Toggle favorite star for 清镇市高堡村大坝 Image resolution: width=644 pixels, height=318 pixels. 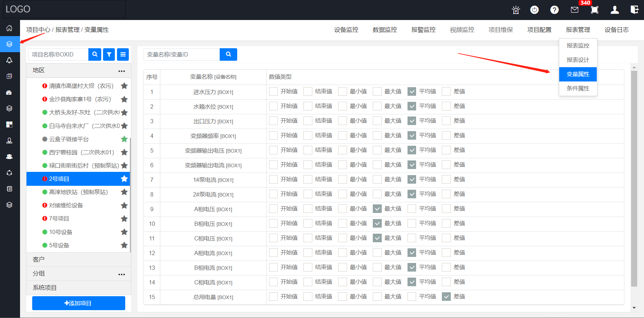[124, 86]
